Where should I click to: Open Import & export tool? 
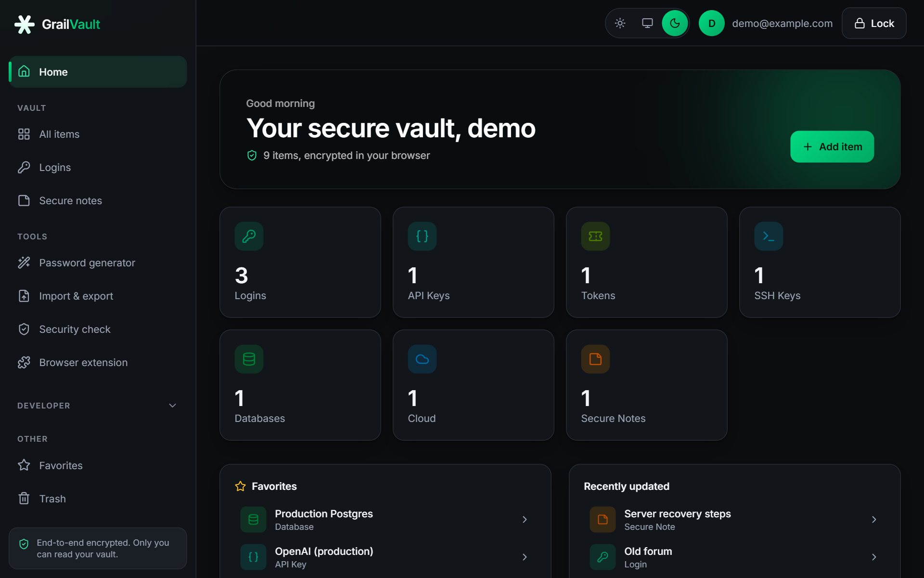pos(98,296)
